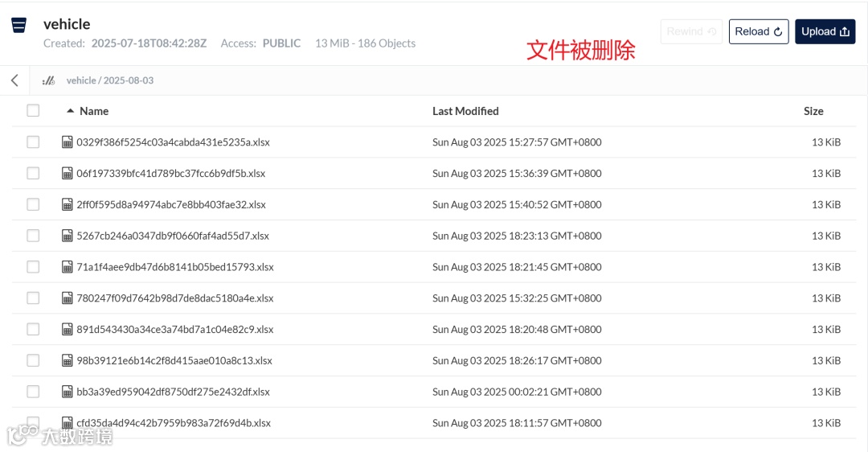Click file icon of 06f197339bfc41d789bc37fcc6b9df5b.xlsx
Image resolution: width=868 pixels, height=452 pixels.
pos(67,174)
